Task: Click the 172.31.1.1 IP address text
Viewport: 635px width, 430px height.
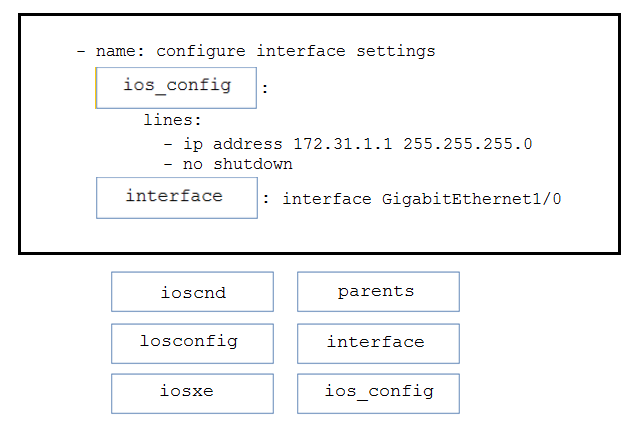Action: [343, 144]
